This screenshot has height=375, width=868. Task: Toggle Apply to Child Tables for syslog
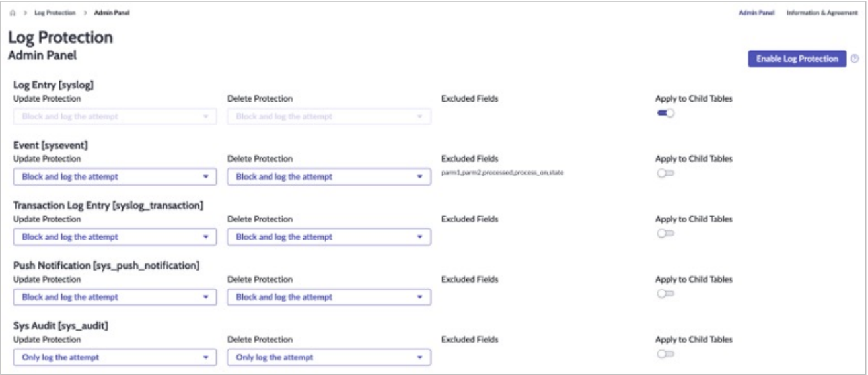pos(665,114)
